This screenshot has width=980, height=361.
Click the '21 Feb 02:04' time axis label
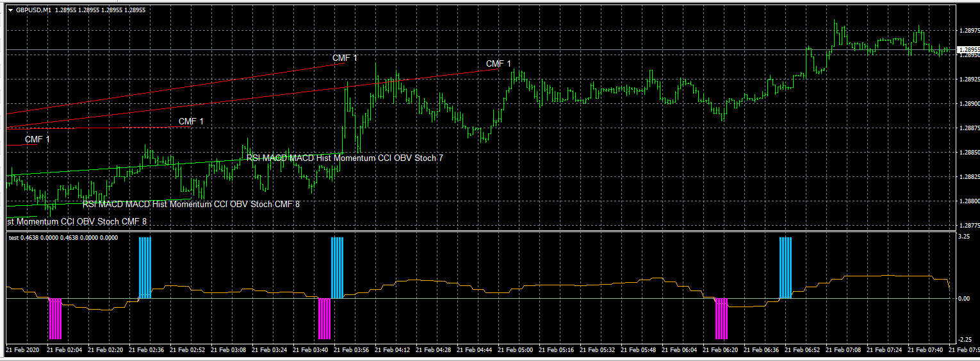[65, 350]
